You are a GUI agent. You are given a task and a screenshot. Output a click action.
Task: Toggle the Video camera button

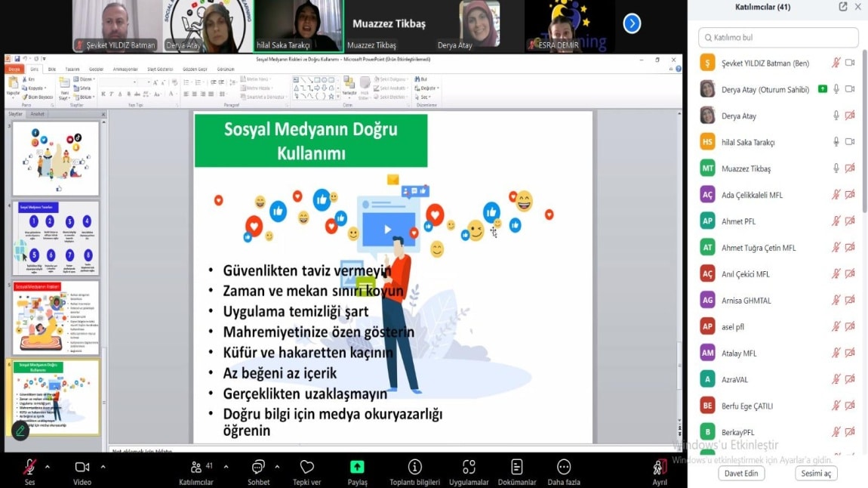tap(82, 467)
